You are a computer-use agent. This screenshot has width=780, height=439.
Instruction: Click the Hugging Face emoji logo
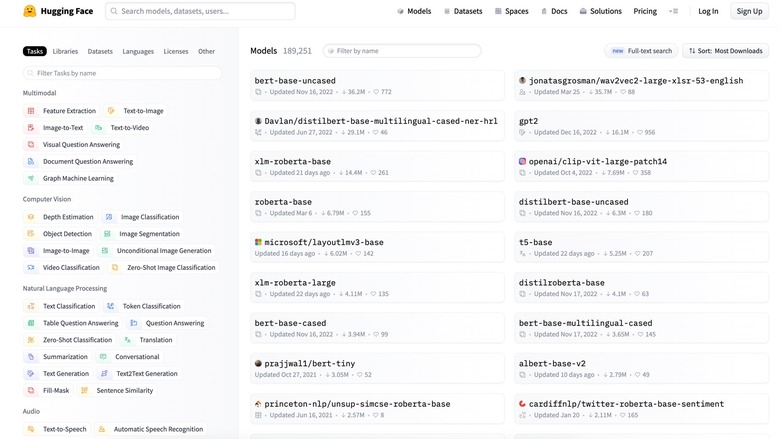click(30, 11)
